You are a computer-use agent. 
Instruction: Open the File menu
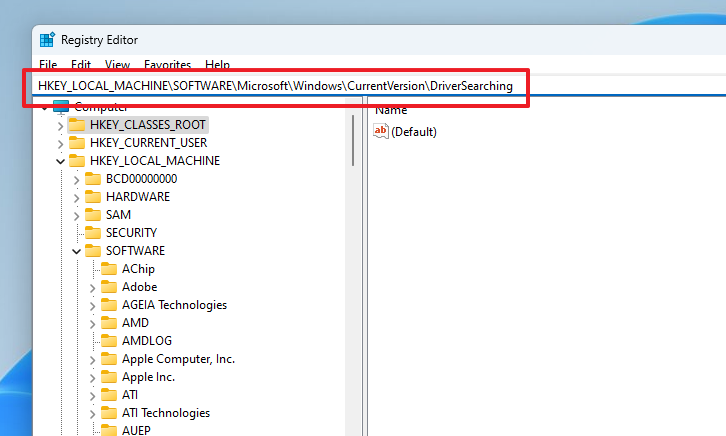(x=48, y=64)
